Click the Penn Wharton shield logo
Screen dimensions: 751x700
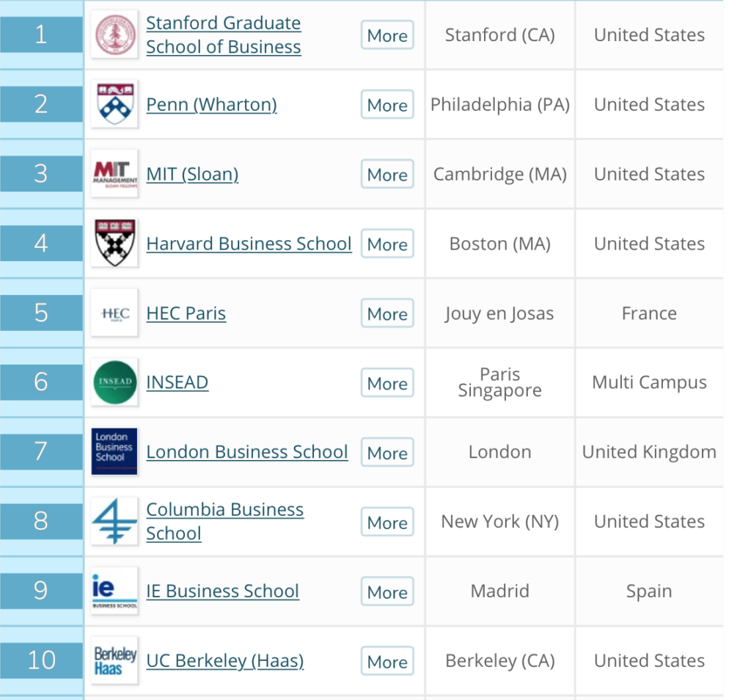point(114,104)
